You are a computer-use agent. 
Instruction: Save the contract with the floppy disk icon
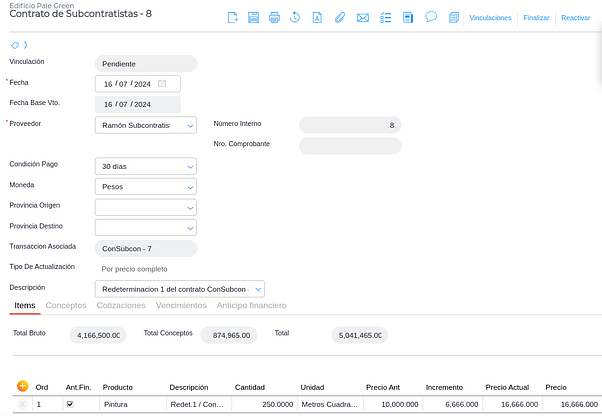coord(253,18)
